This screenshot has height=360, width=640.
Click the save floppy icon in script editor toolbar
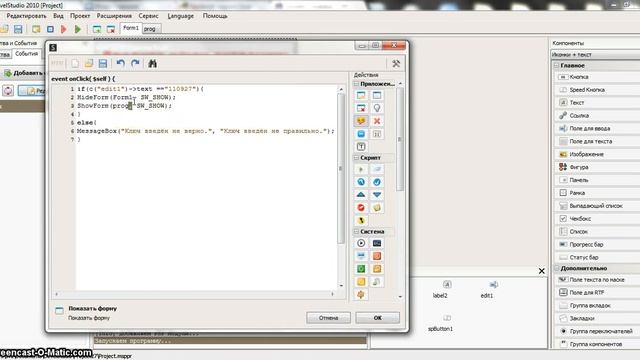(x=102, y=64)
